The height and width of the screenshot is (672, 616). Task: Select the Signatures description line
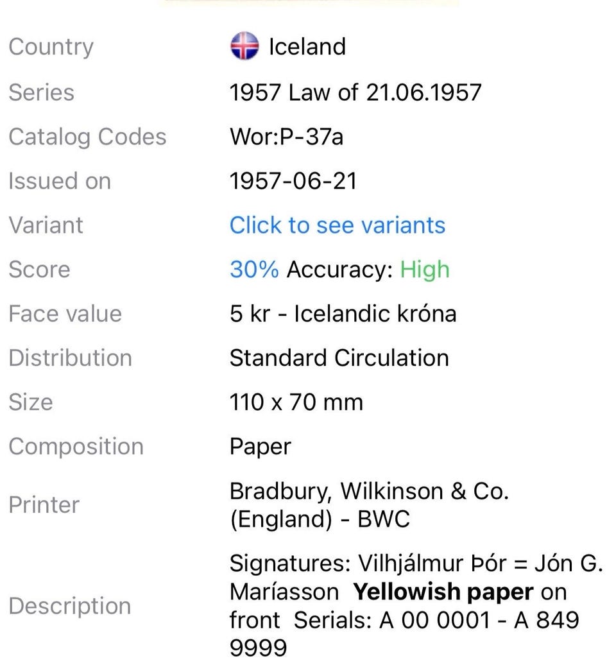(x=416, y=563)
